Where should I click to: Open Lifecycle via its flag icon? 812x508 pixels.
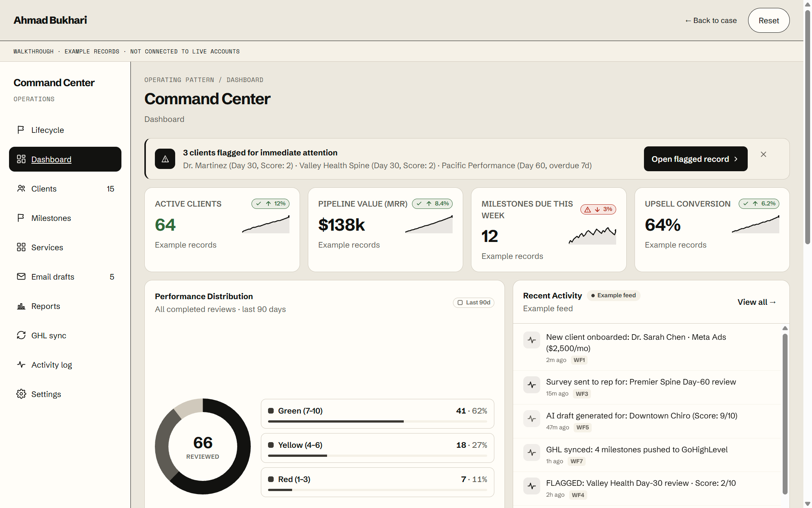pos(21,130)
